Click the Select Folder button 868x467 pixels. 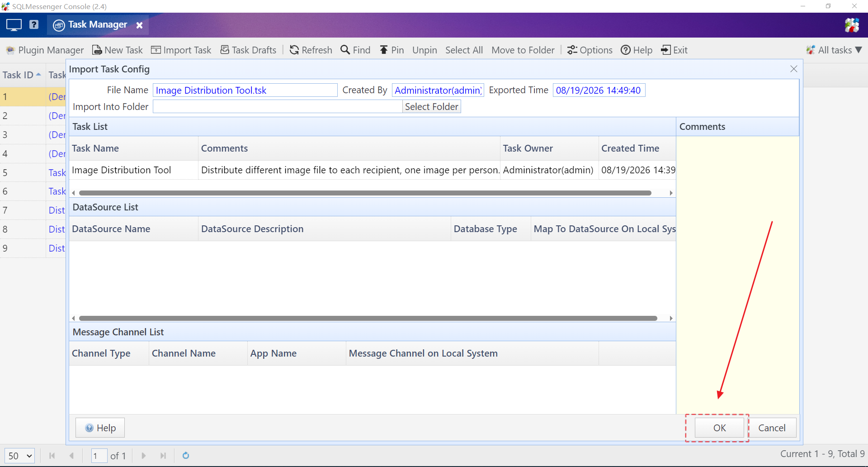(432, 106)
